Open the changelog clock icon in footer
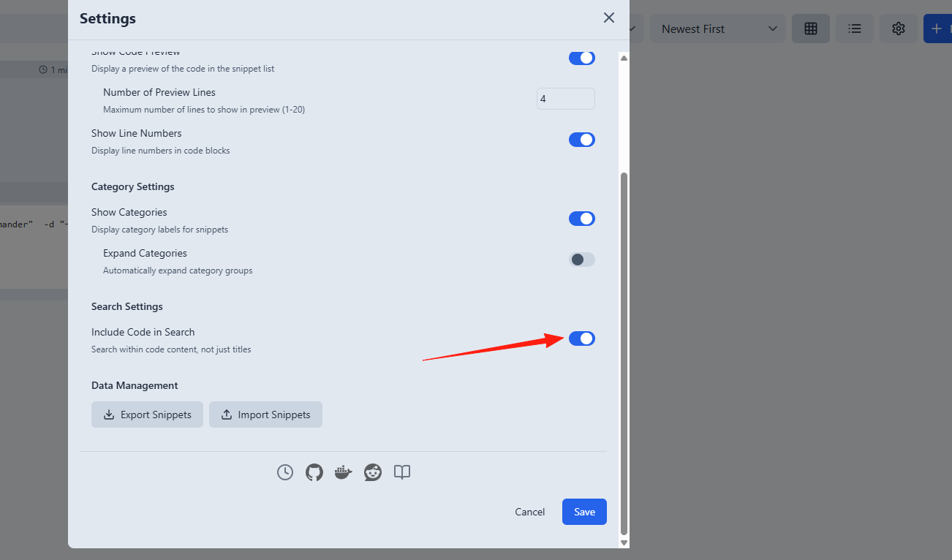The height and width of the screenshot is (560, 952). [285, 472]
